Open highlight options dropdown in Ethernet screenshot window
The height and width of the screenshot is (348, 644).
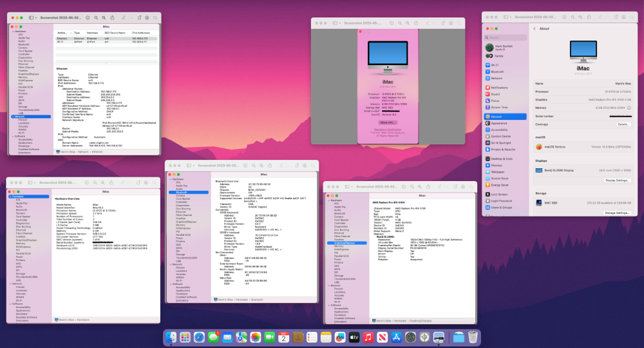point(131,17)
